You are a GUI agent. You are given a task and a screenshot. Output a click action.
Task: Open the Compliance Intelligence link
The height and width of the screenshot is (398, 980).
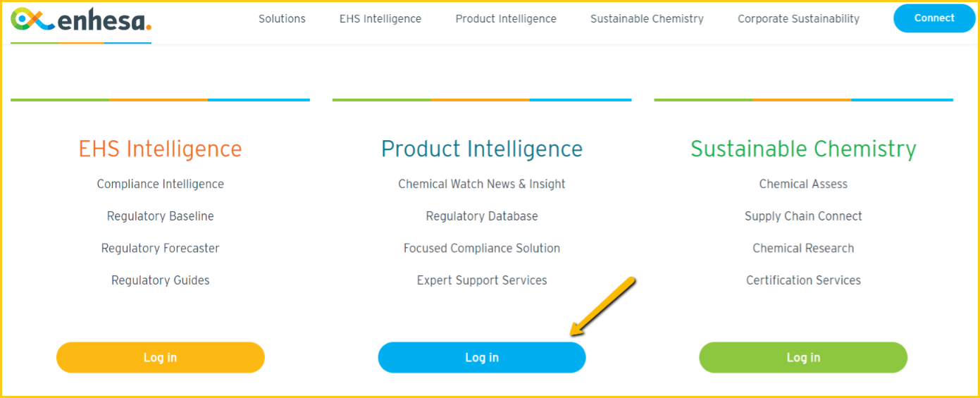click(161, 184)
